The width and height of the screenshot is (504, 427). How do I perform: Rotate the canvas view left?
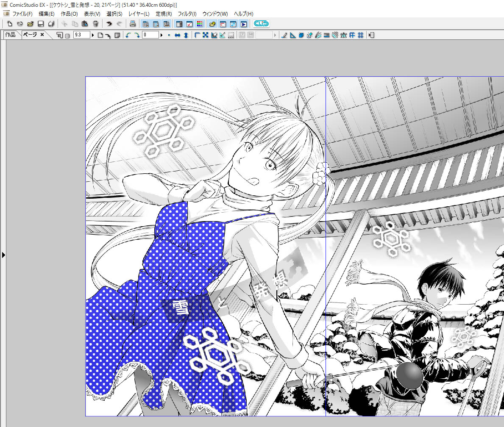pos(128,35)
